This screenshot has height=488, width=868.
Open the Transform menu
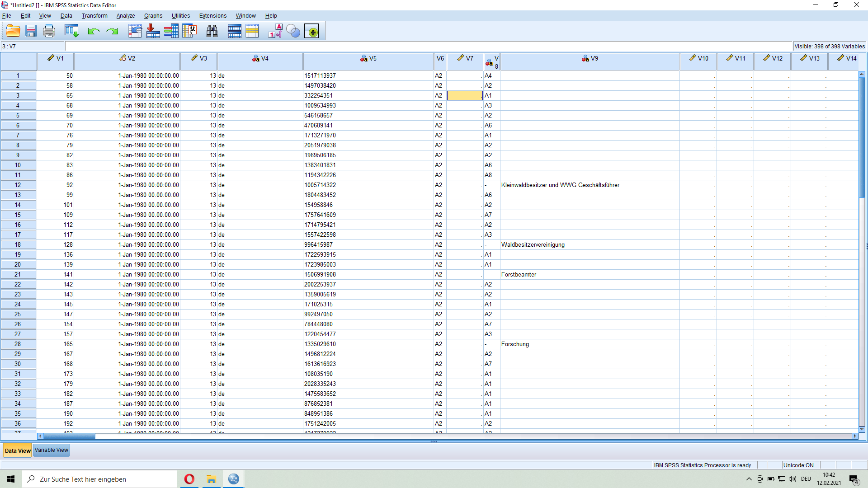tap(94, 16)
